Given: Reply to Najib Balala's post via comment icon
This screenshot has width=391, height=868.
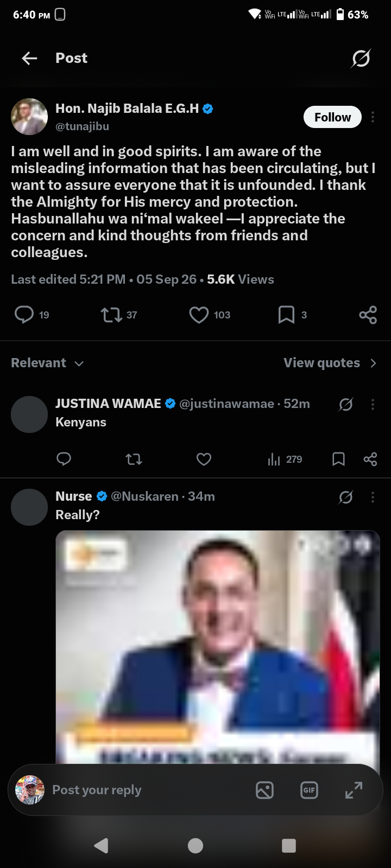Looking at the screenshot, I should [24, 315].
